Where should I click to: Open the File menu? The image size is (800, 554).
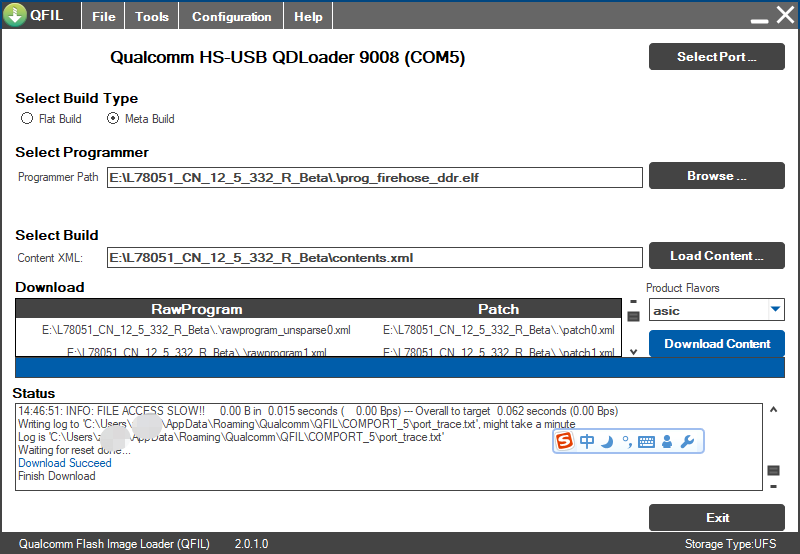[104, 16]
